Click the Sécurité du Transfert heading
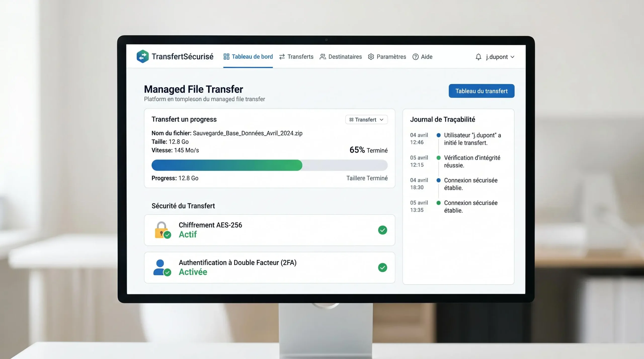Screen dimensions: 644x359 pos(183,206)
